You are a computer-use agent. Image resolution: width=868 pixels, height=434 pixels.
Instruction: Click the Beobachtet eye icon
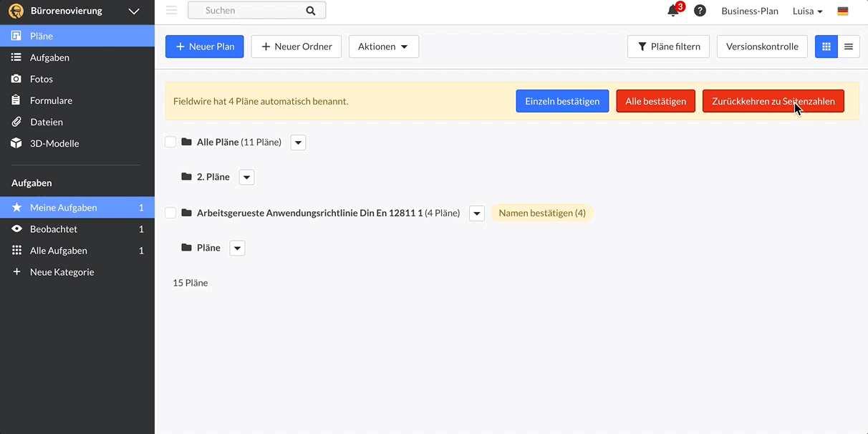16,229
